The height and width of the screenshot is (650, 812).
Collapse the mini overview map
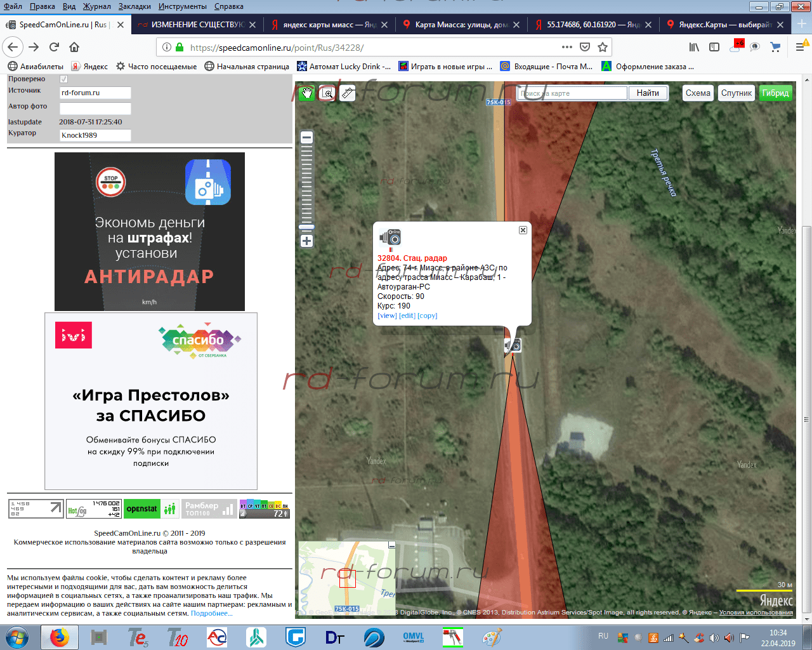[x=391, y=545]
